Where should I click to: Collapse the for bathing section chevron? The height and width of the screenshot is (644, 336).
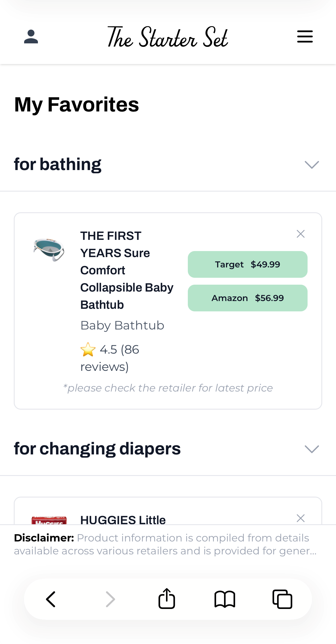point(312,165)
